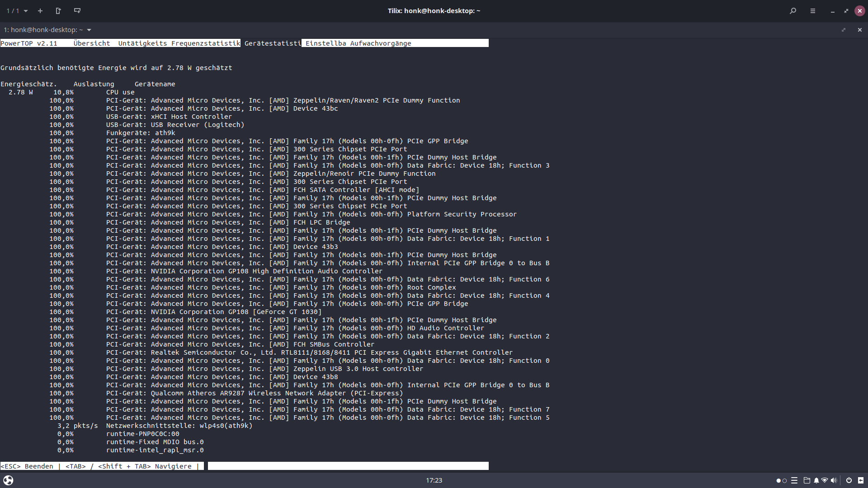Switch to Einstellba tab

coord(325,43)
